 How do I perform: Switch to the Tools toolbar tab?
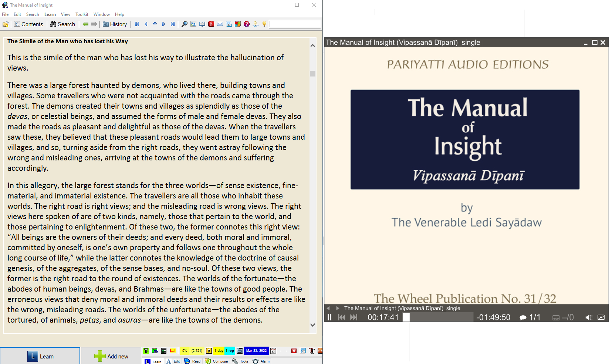pyautogui.click(x=240, y=361)
